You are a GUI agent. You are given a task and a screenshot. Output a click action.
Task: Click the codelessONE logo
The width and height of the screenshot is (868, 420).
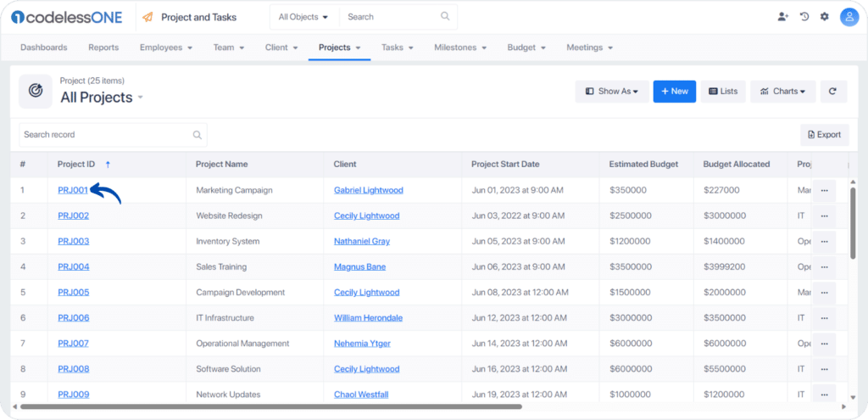(x=66, y=17)
